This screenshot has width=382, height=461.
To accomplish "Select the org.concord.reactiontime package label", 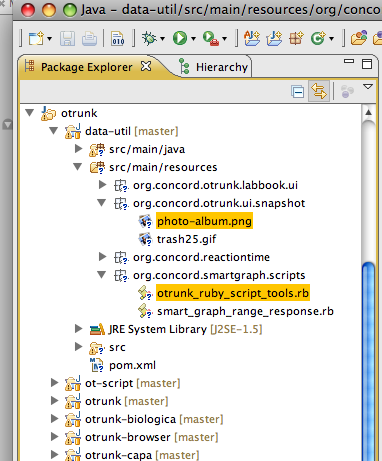I will point(201,257).
